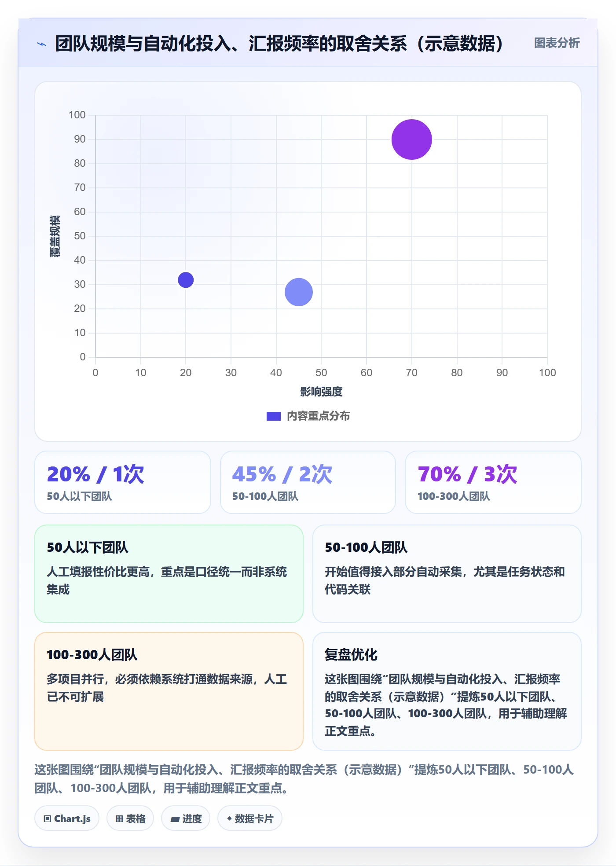Image resolution: width=616 pixels, height=866 pixels.
Task: Click the small dark blue bubble at 20
Action: pos(186,280)
